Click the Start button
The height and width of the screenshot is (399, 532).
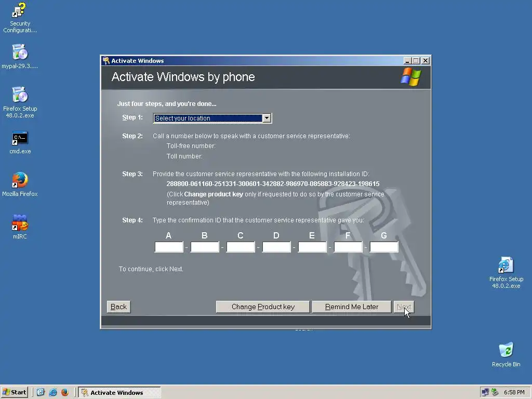pos(14,392)
